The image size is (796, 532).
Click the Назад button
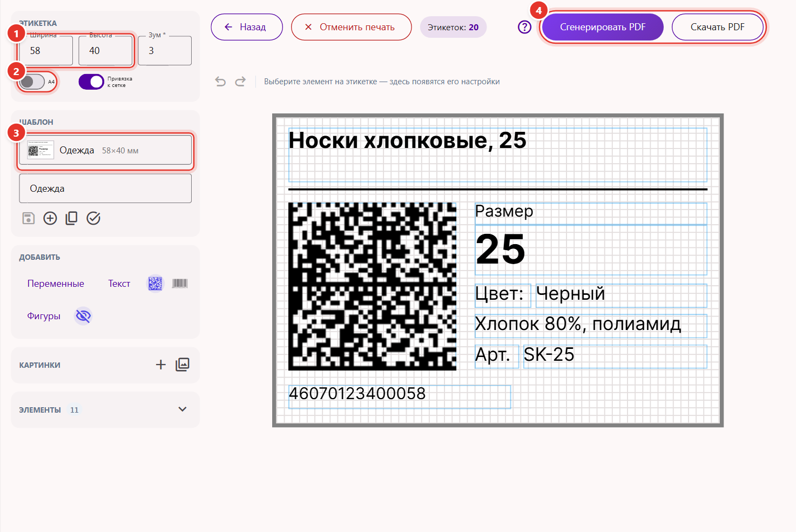point(247,27)
